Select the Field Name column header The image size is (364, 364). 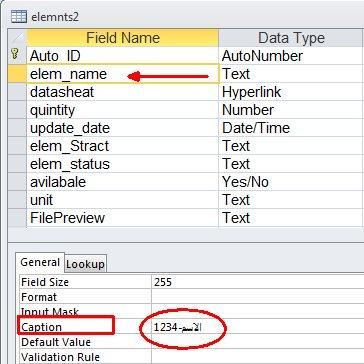pyautogui.click(x=123, y=38)
